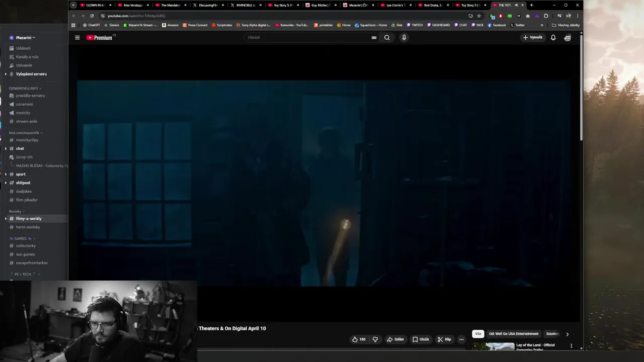Go back in Chrome history

74,16
